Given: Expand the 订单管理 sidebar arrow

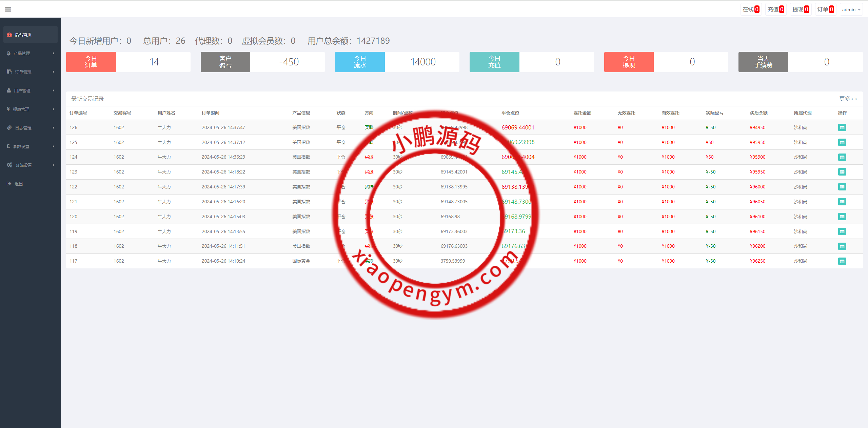Looking at the screenshot, I should coord(53,72).
